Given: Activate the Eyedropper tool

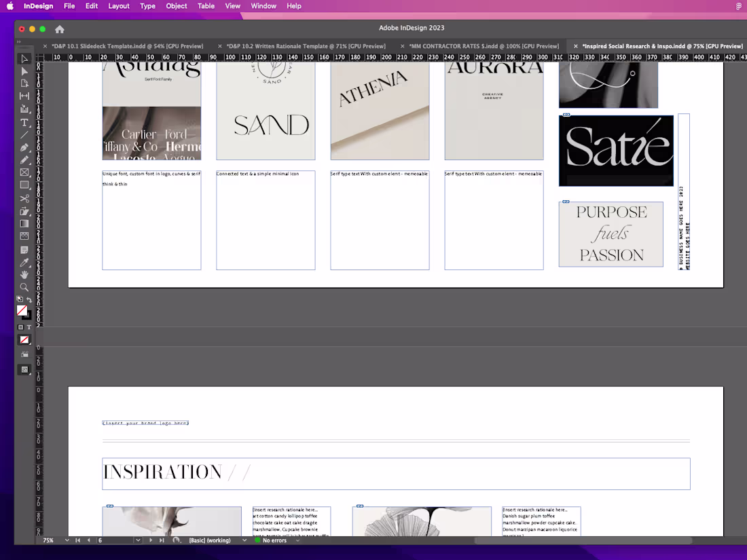Looking at the screenshot, I should click(x=24, y=262).
